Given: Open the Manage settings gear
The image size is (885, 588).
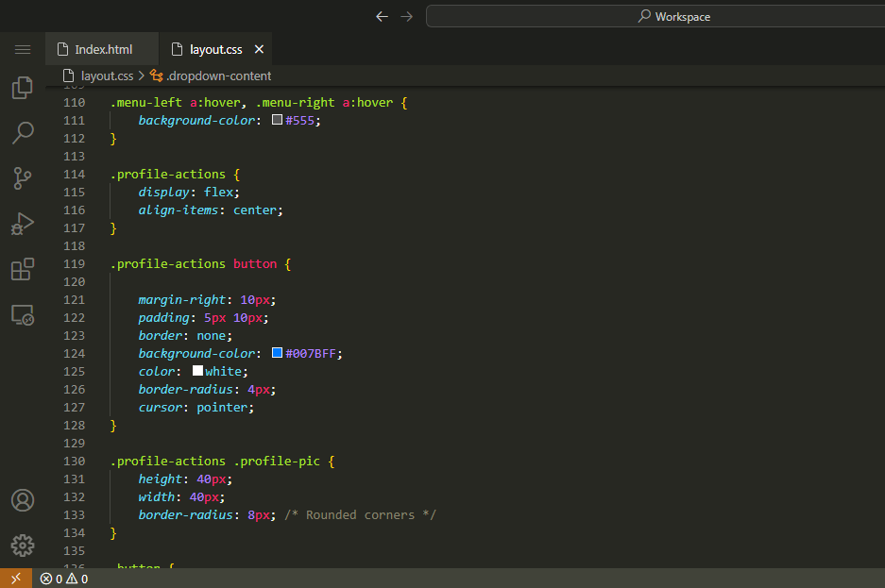Looking at the screenshot, I should point(23,545).
